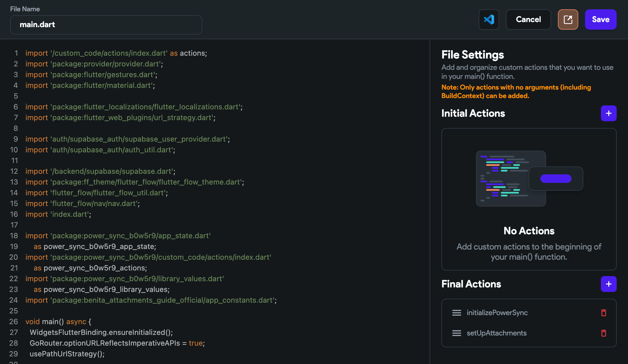
Task: Grab the setUpAttachments drag handle
Action: [x=456, y=333]
